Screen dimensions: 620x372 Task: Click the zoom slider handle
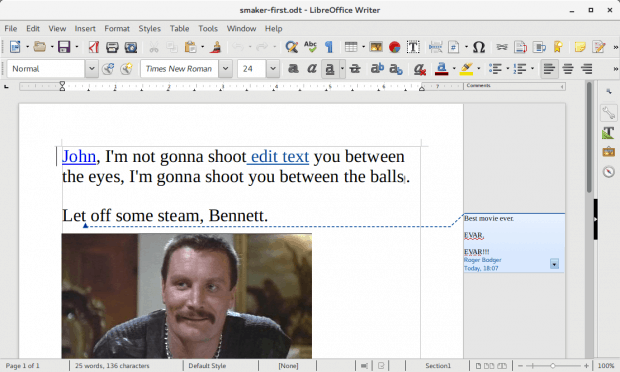[553, 366]
